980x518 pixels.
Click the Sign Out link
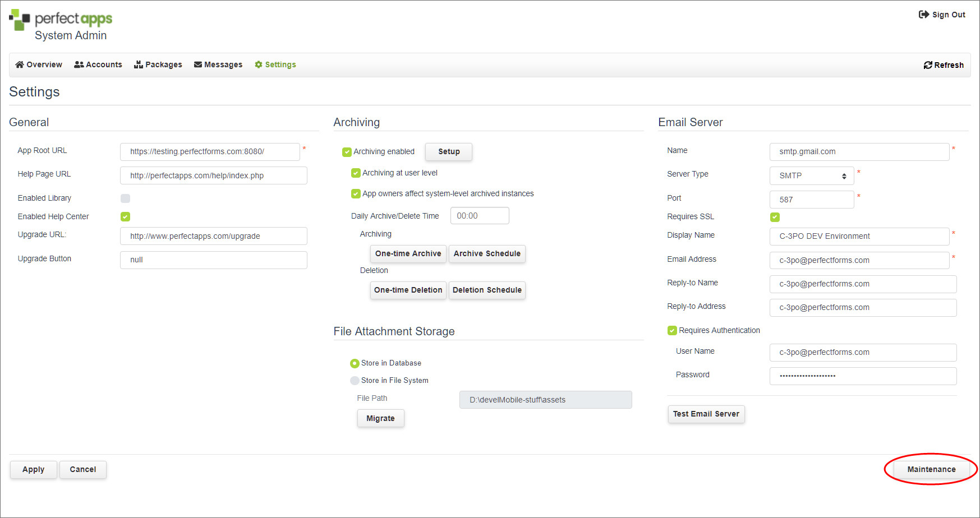pos(942,15)
